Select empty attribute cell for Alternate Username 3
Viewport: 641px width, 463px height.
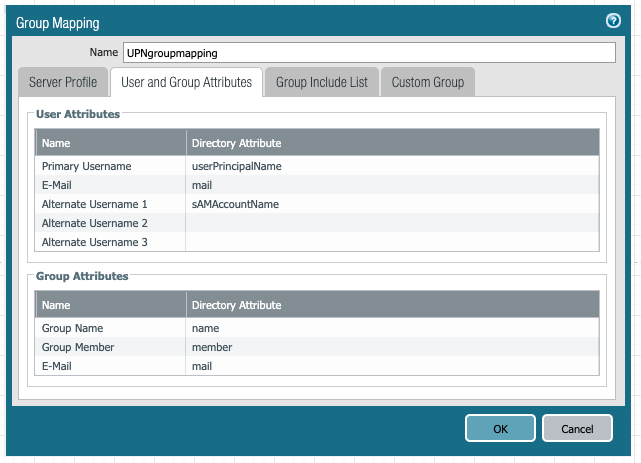392,242
